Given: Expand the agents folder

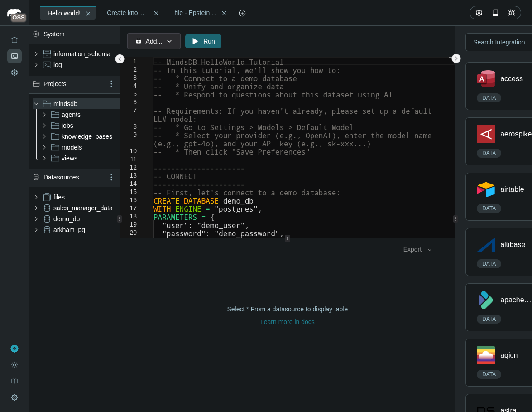Looking at the screenshot, I should pos(44,115).
